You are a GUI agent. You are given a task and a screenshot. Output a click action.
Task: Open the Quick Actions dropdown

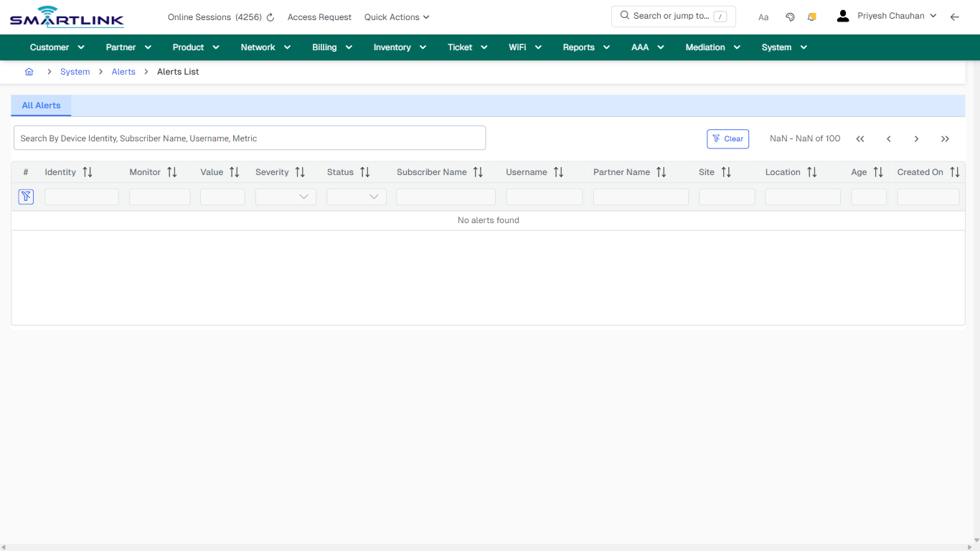(396, 17)
